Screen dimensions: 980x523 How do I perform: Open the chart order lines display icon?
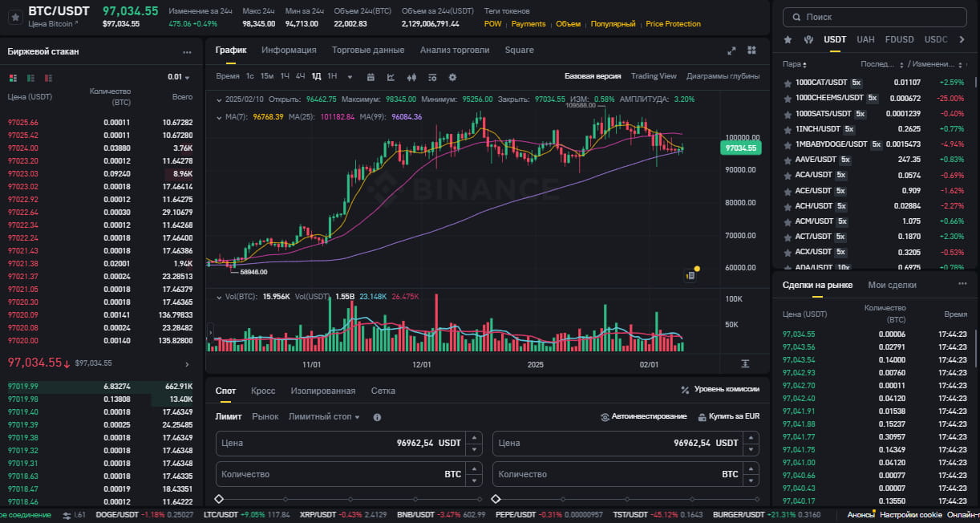(x=432, y=77)
